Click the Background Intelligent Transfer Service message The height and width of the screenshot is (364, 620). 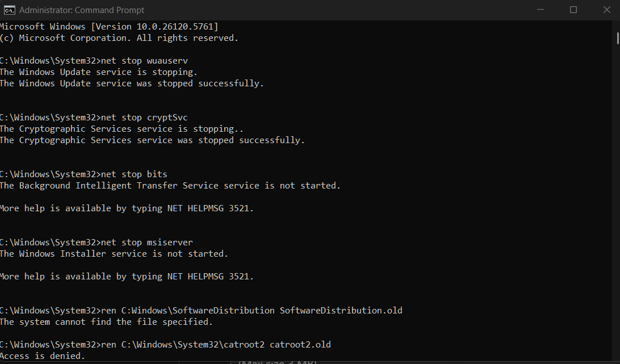click(170, 185)
